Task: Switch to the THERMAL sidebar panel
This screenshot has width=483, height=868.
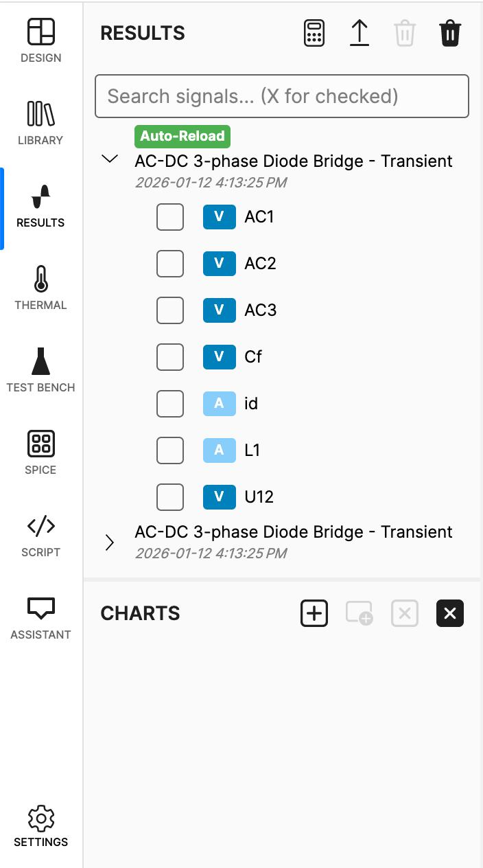Action: click(x=40, y=286)
